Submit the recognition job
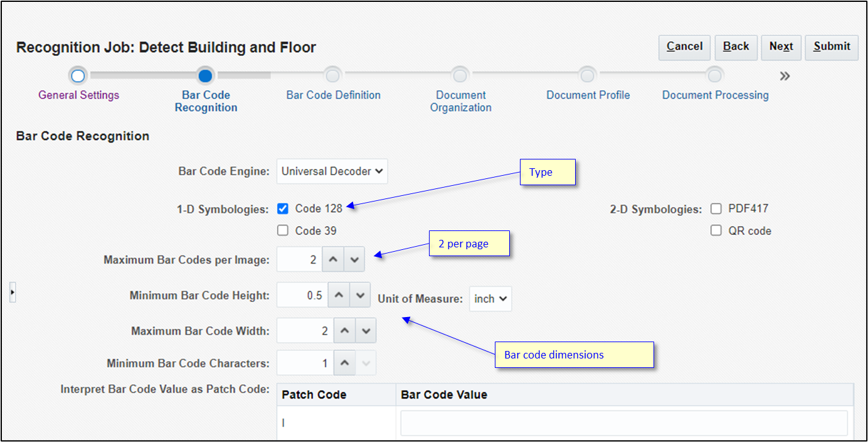Screen dimensions: 868x442 tap(831, 46)
